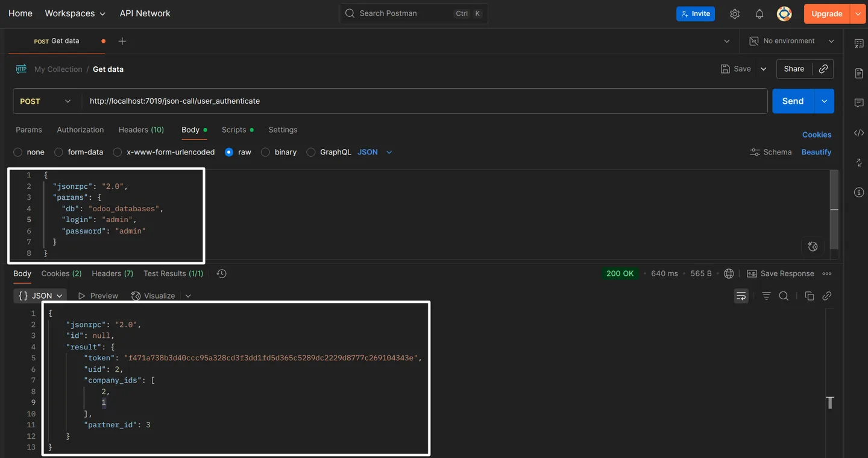The image size is (868, 458).
Task: Open the response JSON format dropdown
Action: [x=40, y=296]
